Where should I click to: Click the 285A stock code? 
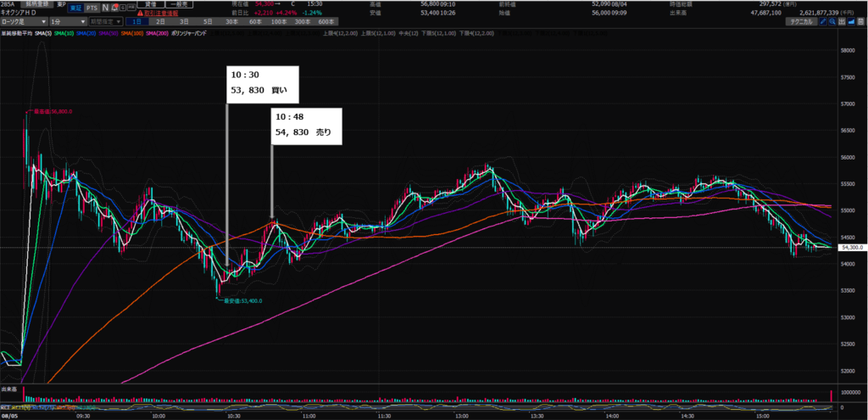(x=8, y=4)
